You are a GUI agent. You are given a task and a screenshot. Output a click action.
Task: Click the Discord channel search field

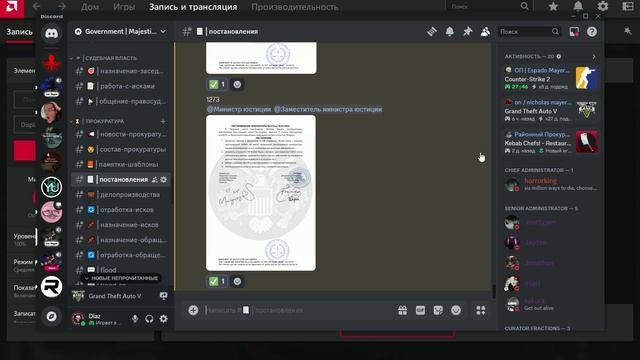click(x=529, y=32)
